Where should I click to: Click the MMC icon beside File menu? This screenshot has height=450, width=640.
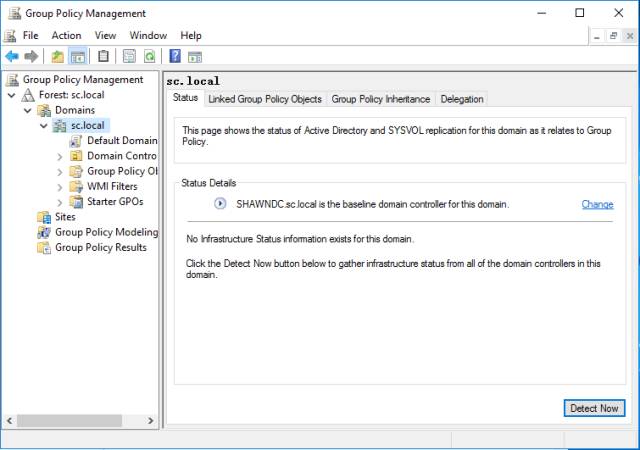(10, 36)
